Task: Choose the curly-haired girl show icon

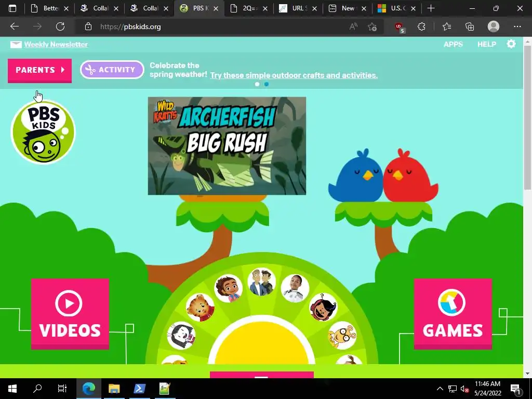Action: 229,288
